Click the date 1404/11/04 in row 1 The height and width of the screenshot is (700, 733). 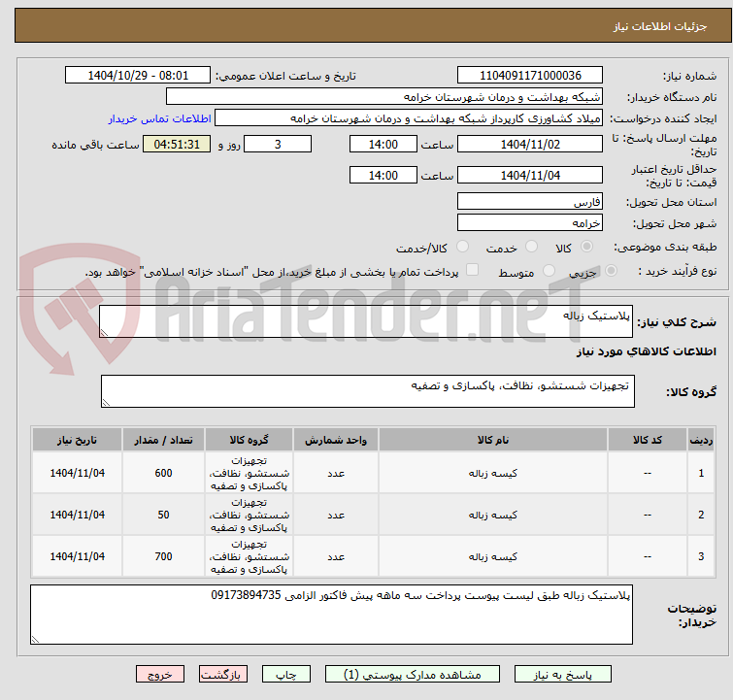pos(77,473)
